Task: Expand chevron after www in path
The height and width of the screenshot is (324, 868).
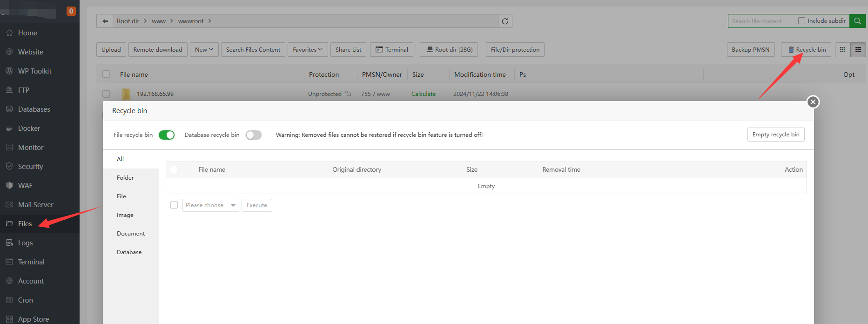Action: [172, 21]
